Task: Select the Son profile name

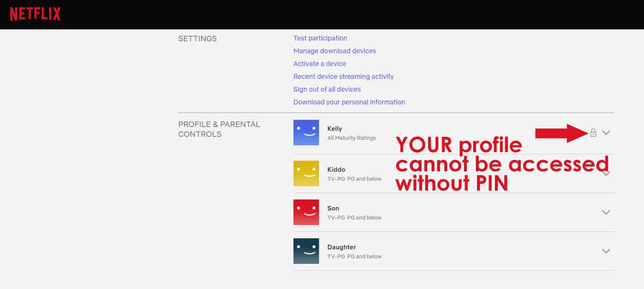Action: click(333, 208)
